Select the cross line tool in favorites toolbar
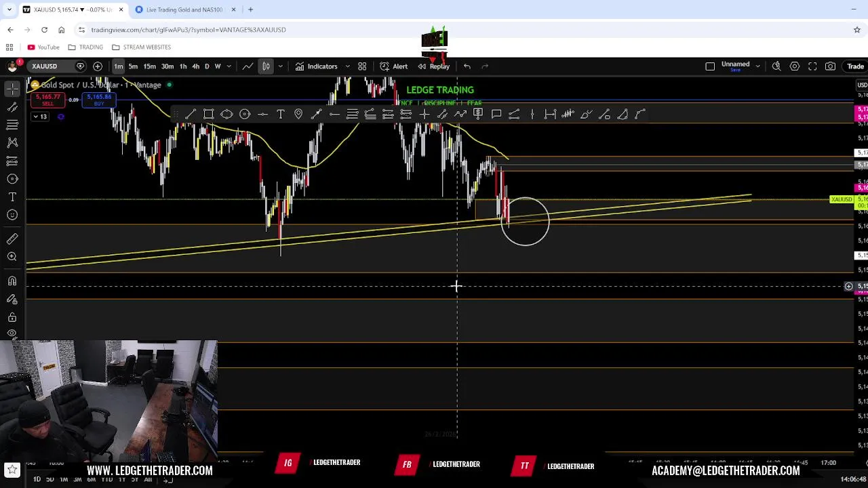This screenshot has width=868, height=488. click(x=424, y=115)
